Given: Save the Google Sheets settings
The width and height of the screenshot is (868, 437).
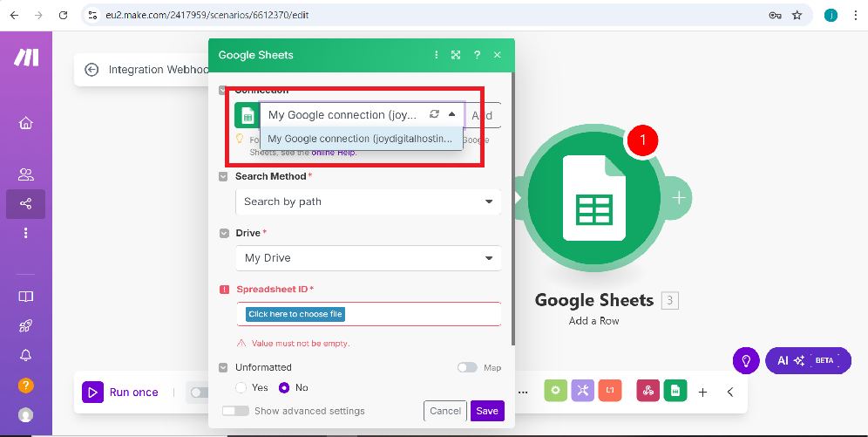Looking at the screenshot, I should point(487,411).
